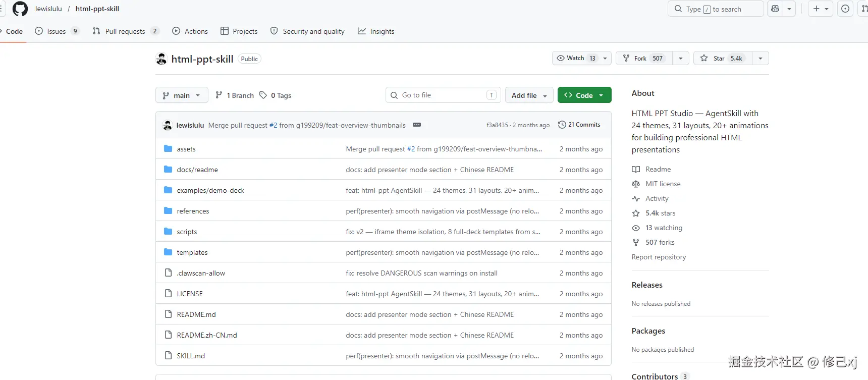Star the html-ppt-skill repository
The width and height of the screenshot is (868, 380).
pyautogui.click(x=723, y=59)
